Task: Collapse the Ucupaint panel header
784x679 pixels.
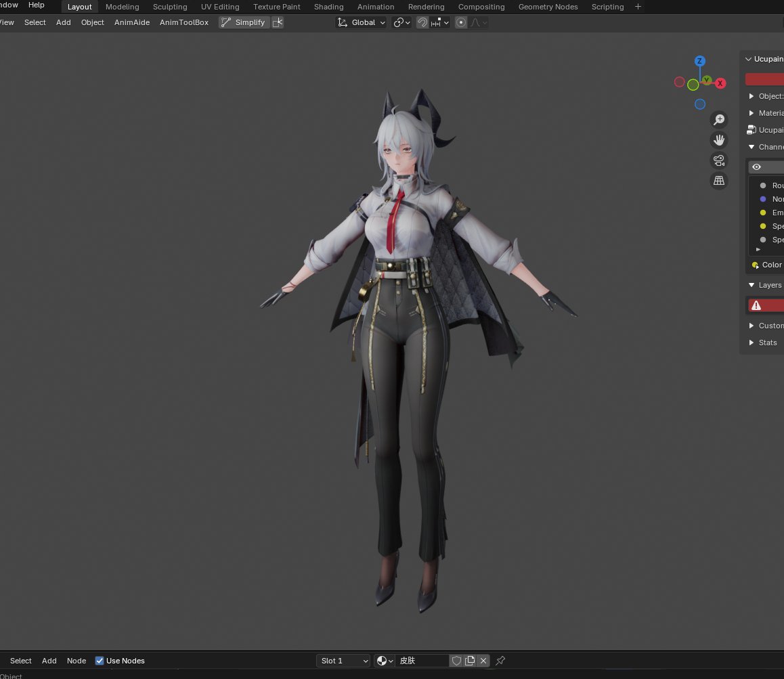Action: 749,59
